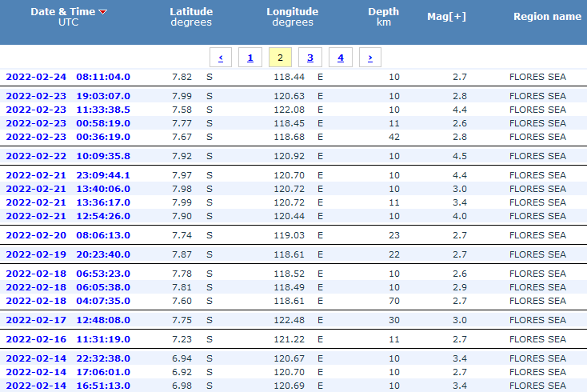Click latitude 7.58 in 11:33:38.5 row
The width and height of the screenshot is (587, 392).
(182, 110)
